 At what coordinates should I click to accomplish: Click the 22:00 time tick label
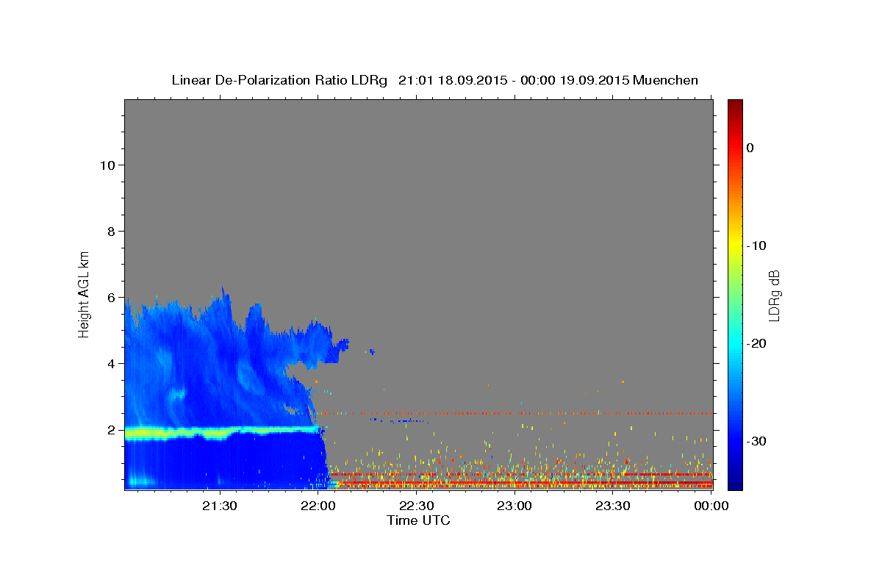pyautogui.click(x=319, y=506)
